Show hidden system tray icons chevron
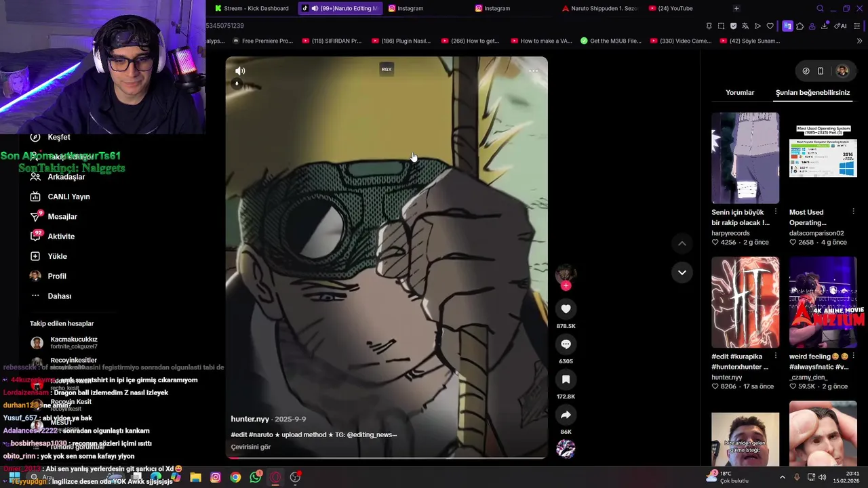 [782, 477]
